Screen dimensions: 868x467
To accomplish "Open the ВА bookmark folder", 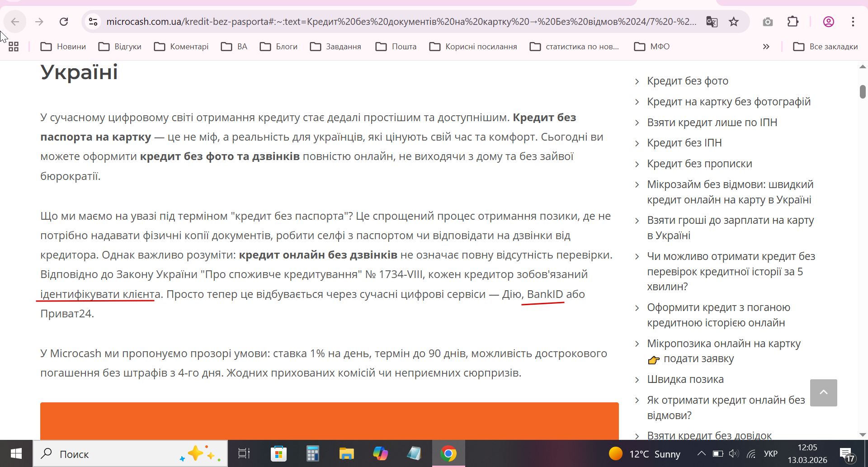I will coord(234,47).
